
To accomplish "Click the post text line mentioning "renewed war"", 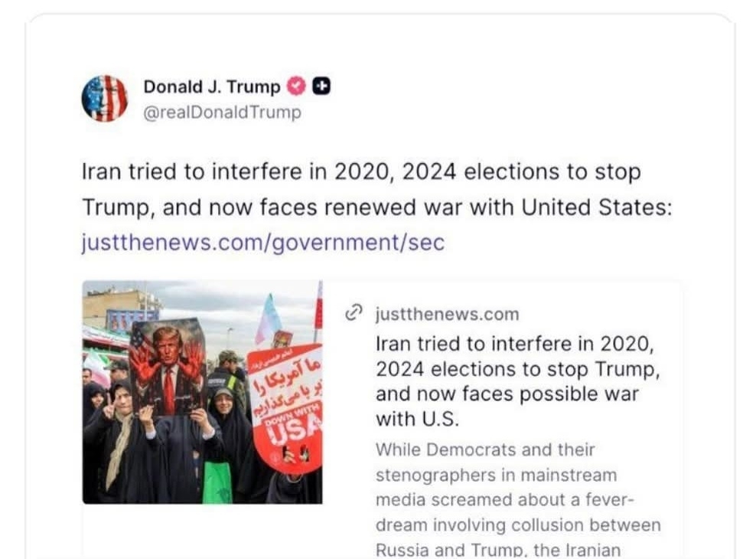I will (376, 207).
